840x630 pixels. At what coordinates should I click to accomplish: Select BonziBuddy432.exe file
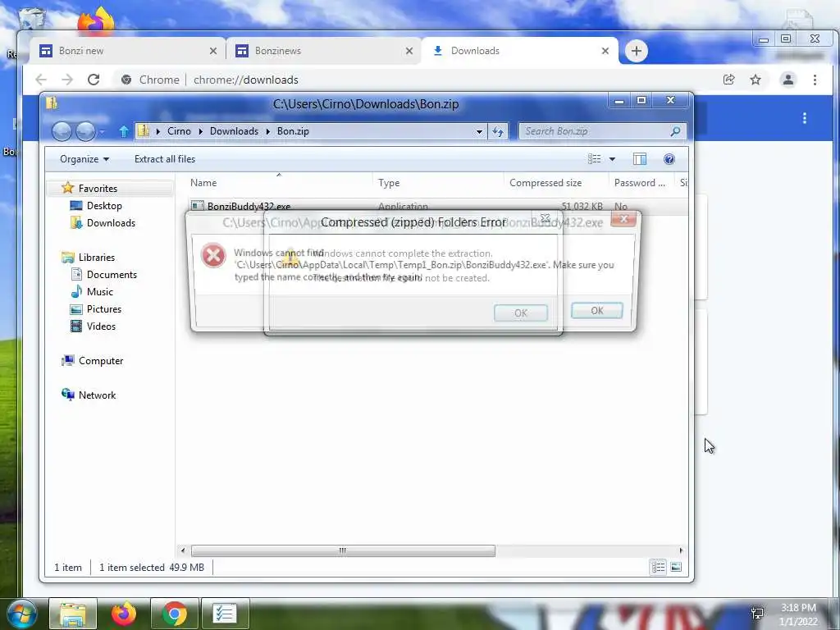(249, 206)
